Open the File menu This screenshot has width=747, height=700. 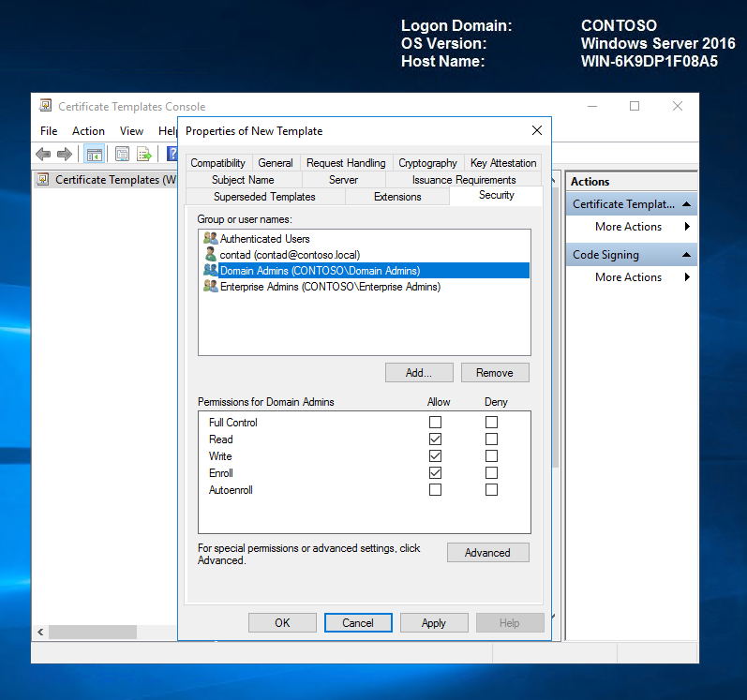[x=49, y=131]
